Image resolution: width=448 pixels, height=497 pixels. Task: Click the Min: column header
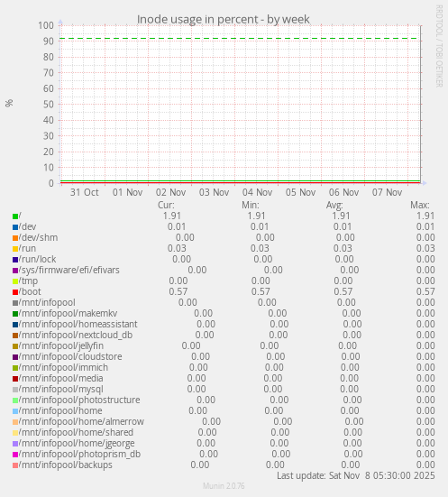251,205
